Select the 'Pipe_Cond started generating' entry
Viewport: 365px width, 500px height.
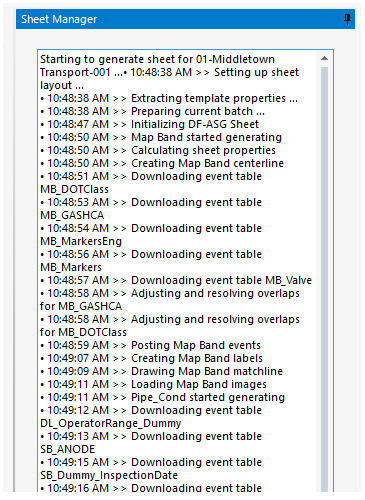162,397
